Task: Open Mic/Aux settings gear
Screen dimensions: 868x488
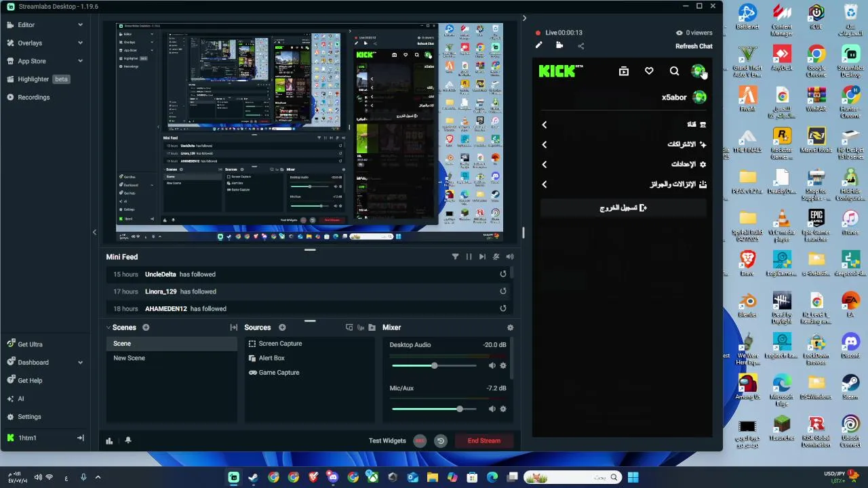Action: 502,409
